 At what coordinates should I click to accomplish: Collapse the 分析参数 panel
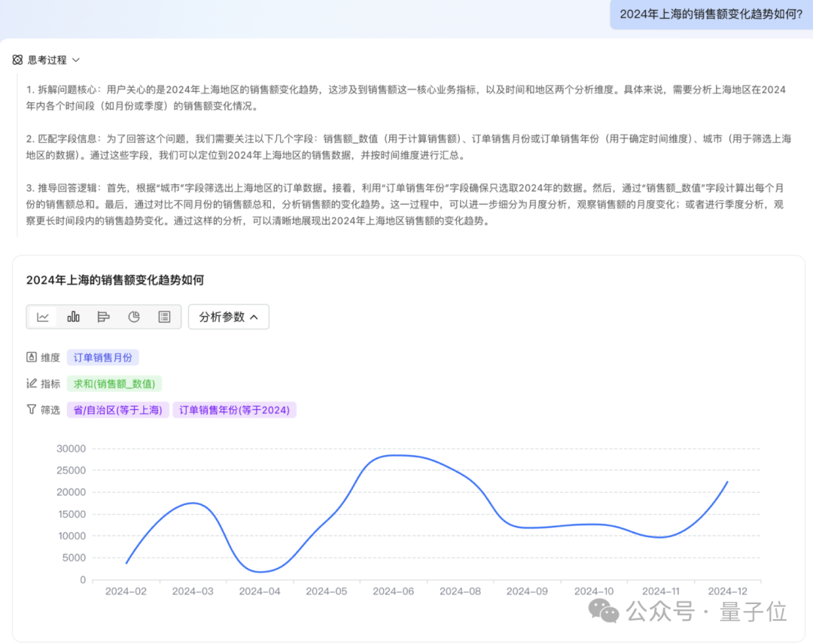(x=229, y=316)
